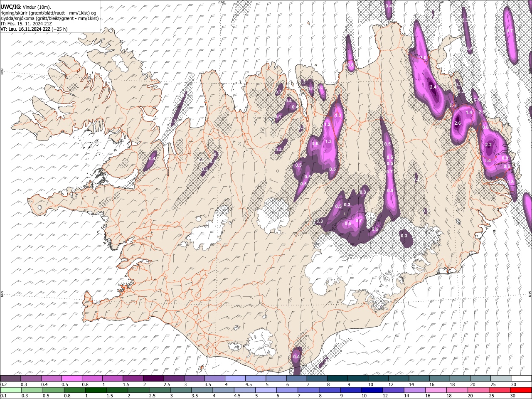The image size is (532, 399).
Task: Click the violet 12 swatch in lower legend
Action: tap(393, 390)
